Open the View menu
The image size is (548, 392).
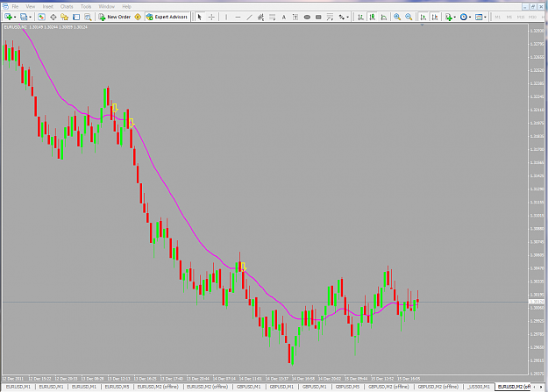(31, 6)
